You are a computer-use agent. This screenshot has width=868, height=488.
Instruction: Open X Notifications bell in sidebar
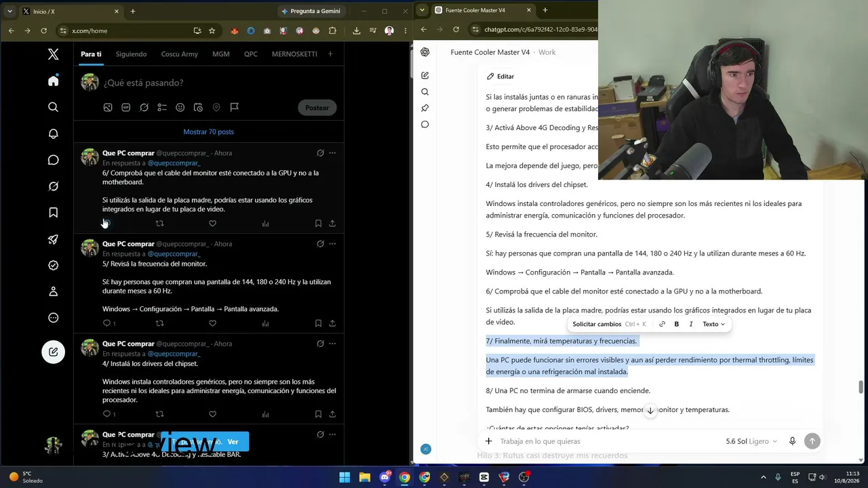click(54, 134)
